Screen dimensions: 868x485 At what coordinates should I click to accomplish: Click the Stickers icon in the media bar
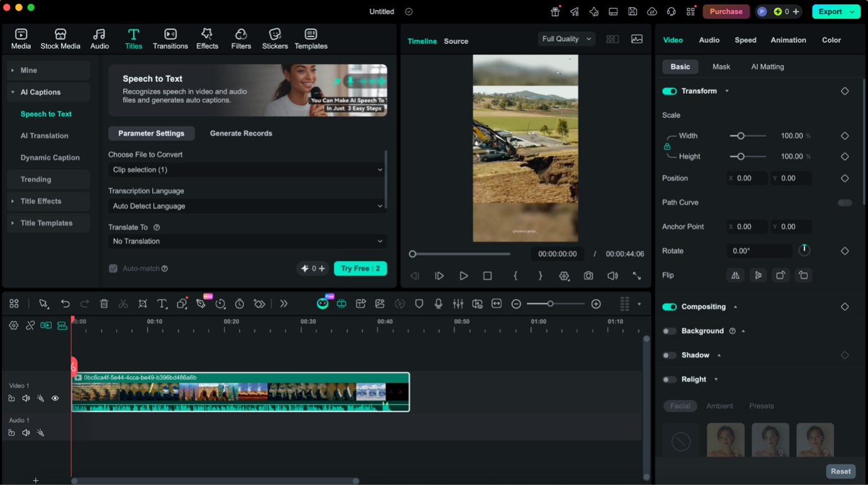click(274, 38)
